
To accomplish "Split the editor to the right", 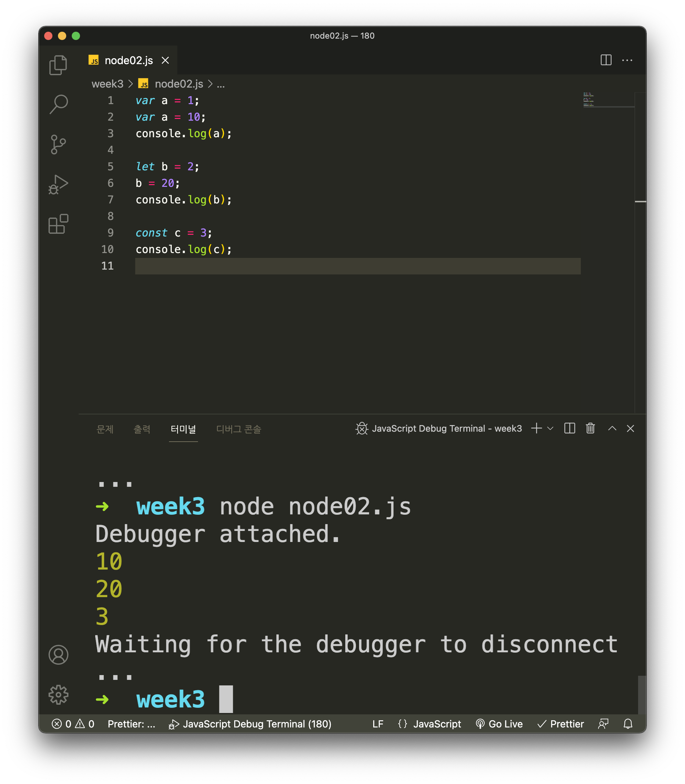I will pos(606,60).
